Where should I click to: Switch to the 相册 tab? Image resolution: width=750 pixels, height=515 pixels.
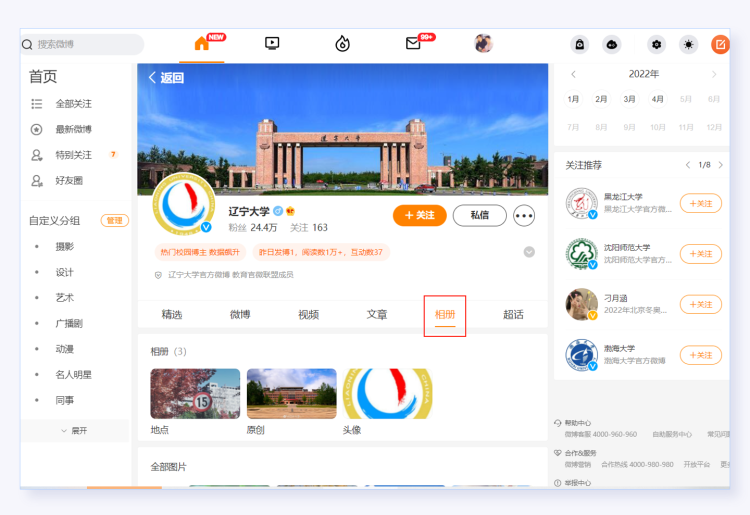(x=445, y=314)
